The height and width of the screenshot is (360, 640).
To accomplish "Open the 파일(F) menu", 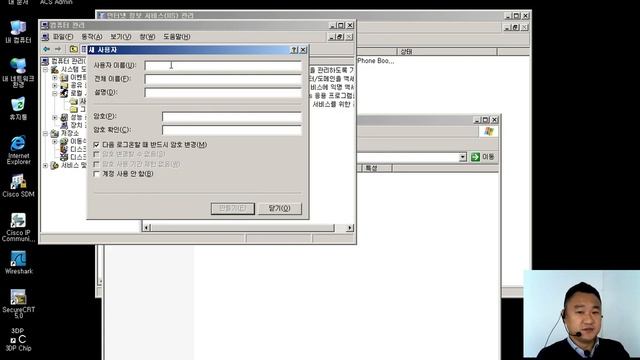I will 63,37.
